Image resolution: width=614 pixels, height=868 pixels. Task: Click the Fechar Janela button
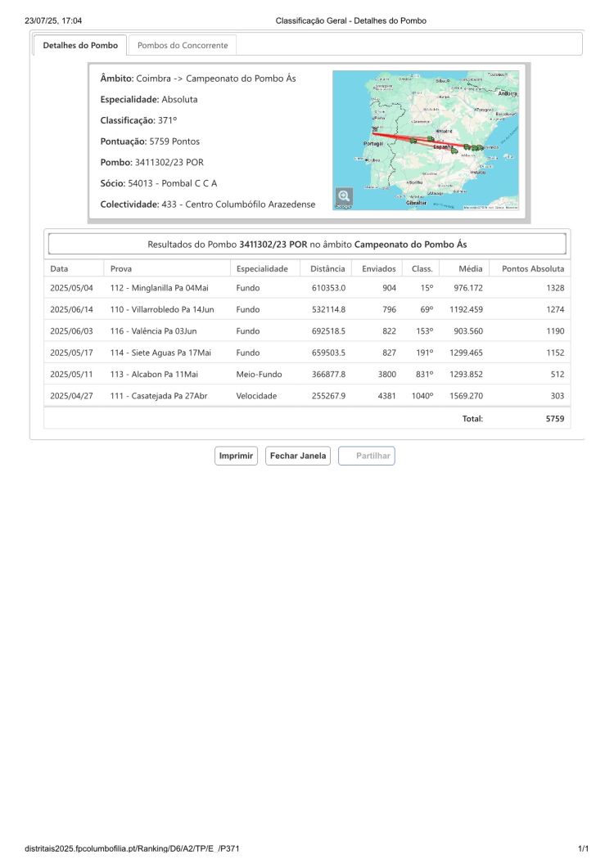(x=297, y=456)
